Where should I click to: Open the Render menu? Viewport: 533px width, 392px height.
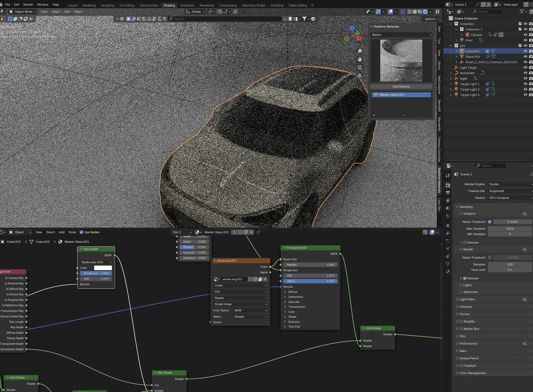[28, 4]
